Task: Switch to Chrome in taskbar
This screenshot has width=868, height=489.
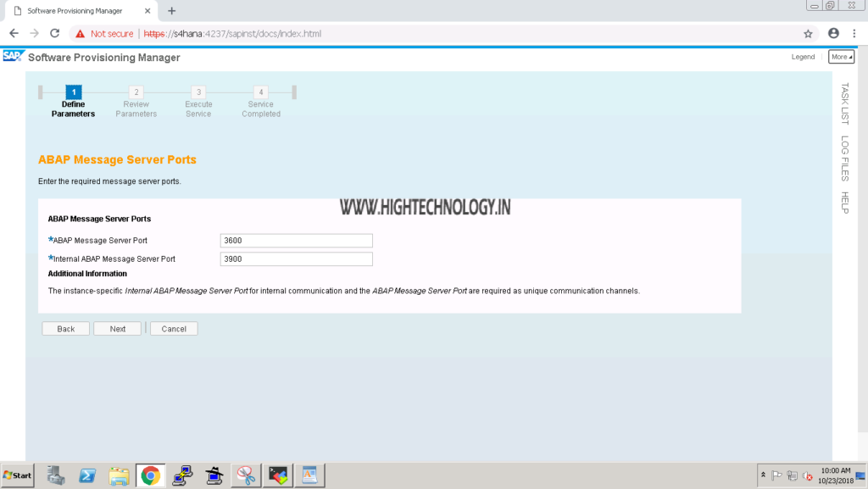Action: (151, 475)
